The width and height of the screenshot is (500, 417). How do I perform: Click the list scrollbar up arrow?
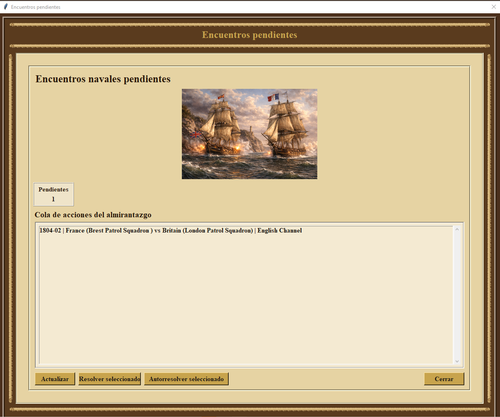click(x=457, y=229)
